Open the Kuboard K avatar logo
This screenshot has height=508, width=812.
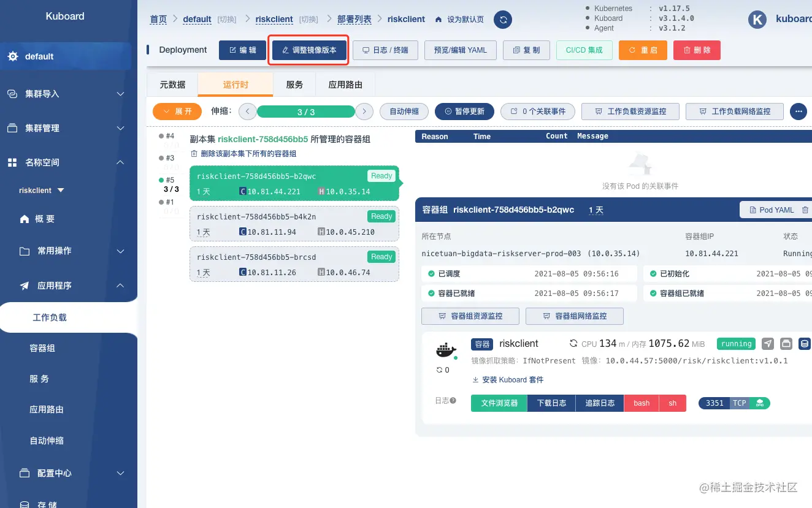(757, 20)
